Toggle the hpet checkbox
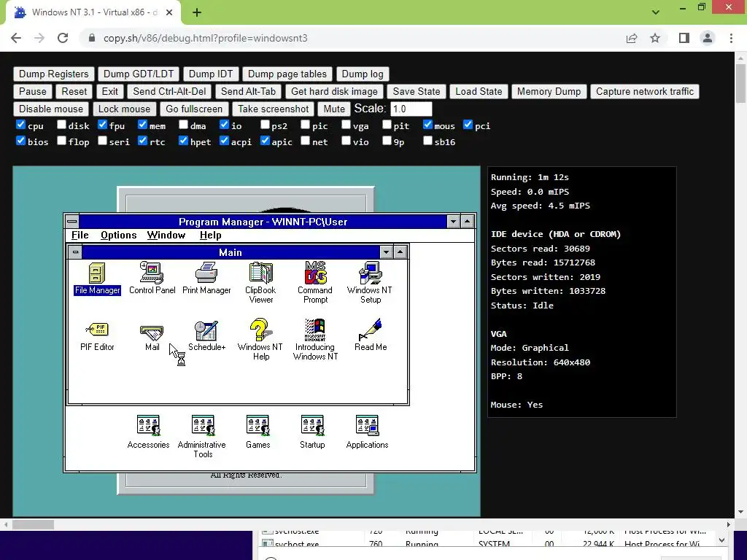This screenshot has width=747, height=560. click(183, 141)
